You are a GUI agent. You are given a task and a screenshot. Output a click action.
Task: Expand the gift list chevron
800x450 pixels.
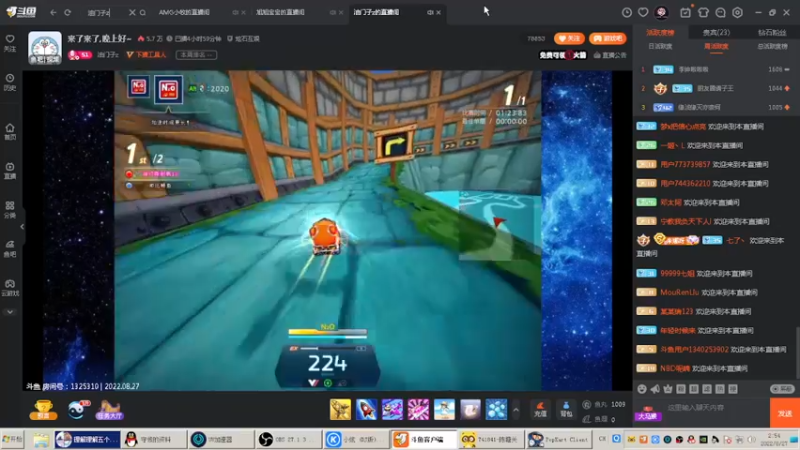pyautogui.click(x=516, y=409)
